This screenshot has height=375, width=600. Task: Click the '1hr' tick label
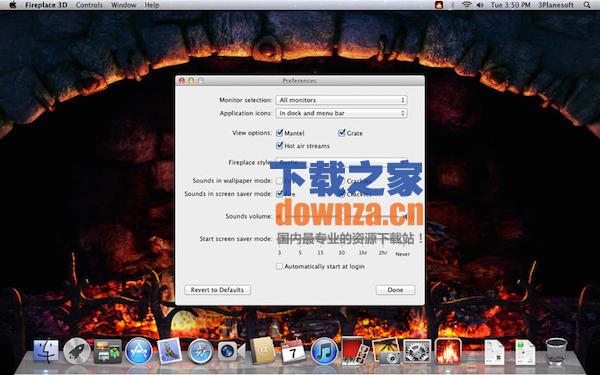(362, 253)
